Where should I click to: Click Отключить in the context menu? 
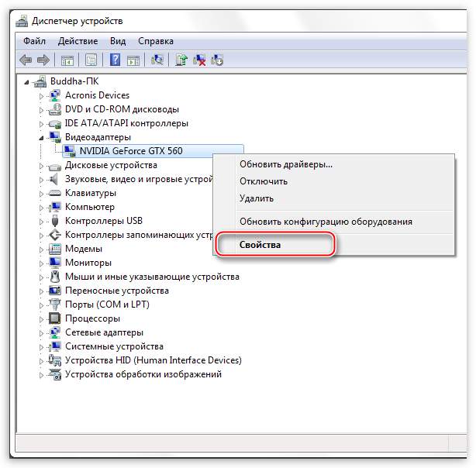coord(264,181)
